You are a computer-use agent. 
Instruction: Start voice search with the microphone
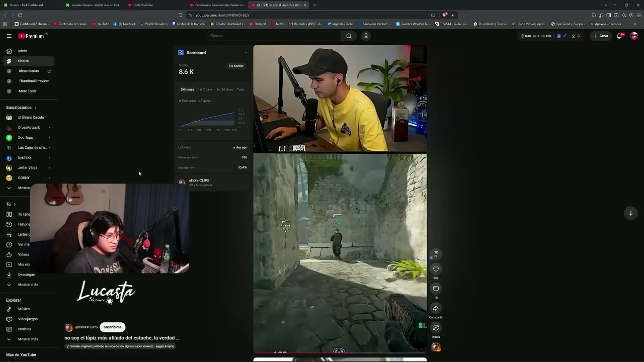point(366,36)
